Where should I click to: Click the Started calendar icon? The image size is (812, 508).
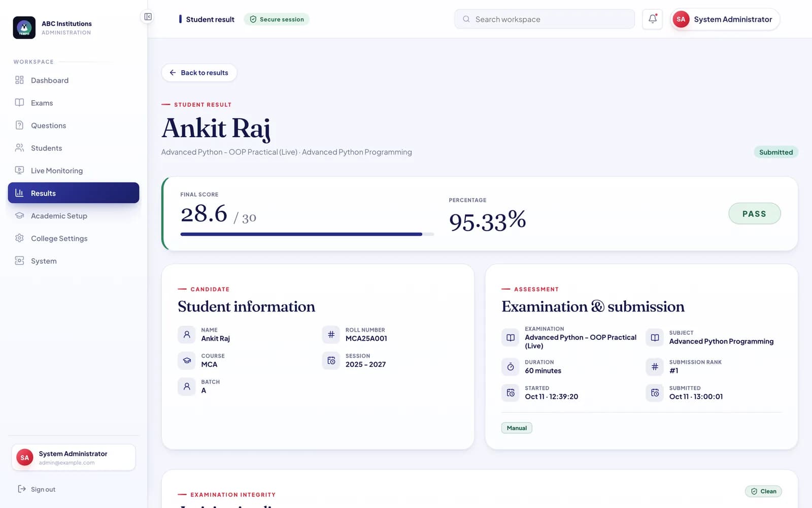tap(511, 393)
